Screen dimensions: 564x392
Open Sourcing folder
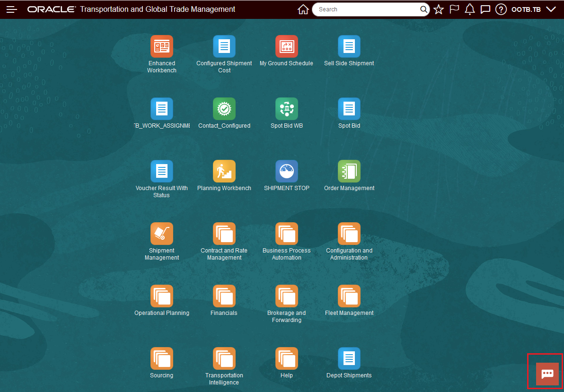click(162, 358)
